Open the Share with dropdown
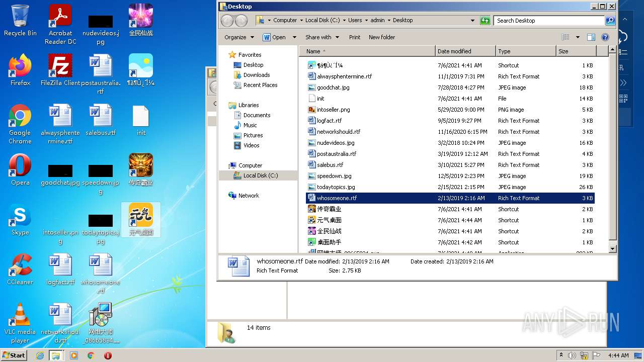 (x=322, y=37)
